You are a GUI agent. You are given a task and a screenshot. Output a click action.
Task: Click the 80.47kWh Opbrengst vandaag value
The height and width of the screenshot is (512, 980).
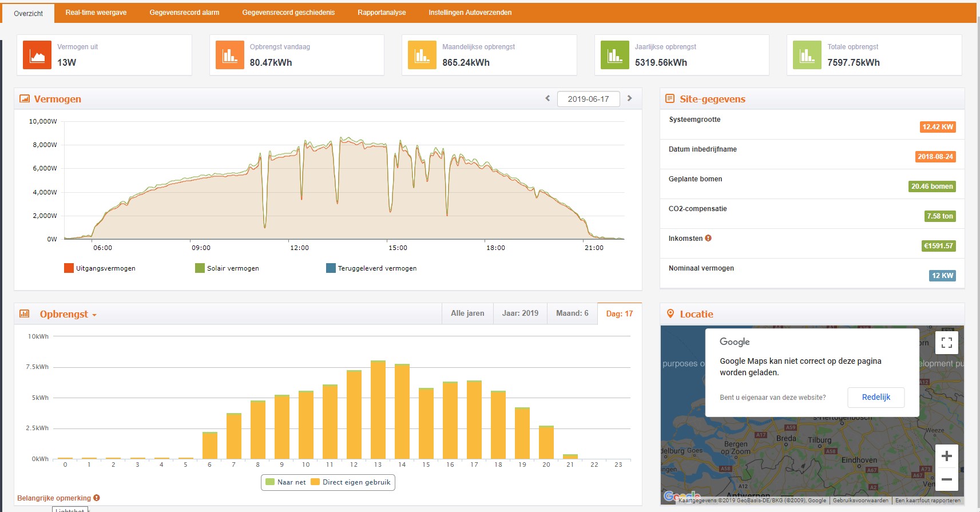pyautogui.click(x=271, y=63)
